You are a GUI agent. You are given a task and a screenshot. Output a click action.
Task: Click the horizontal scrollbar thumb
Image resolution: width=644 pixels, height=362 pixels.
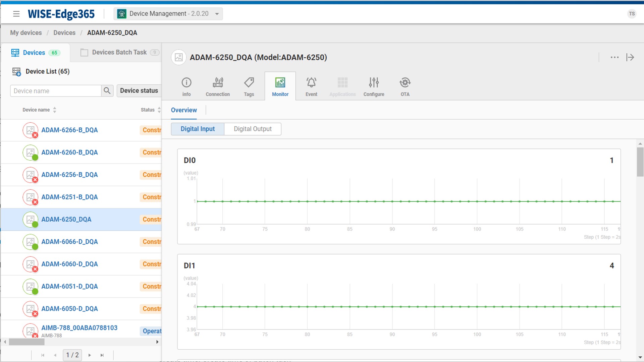(26, 342)
